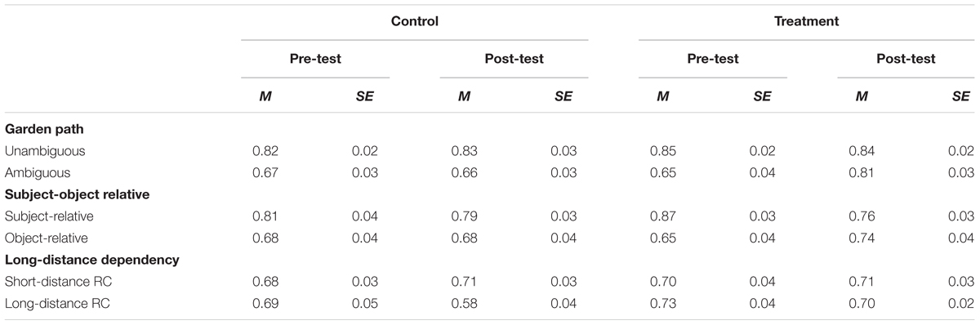This screenshot has width=980, height=325.
Task: Click the Treatment column group header
Action: point(810,21)
